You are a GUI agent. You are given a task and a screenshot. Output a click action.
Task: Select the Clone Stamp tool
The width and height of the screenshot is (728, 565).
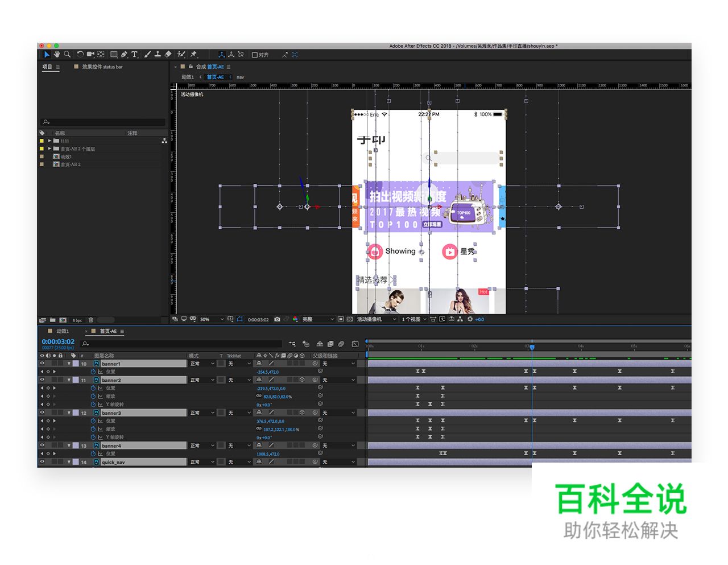(158, 54)
